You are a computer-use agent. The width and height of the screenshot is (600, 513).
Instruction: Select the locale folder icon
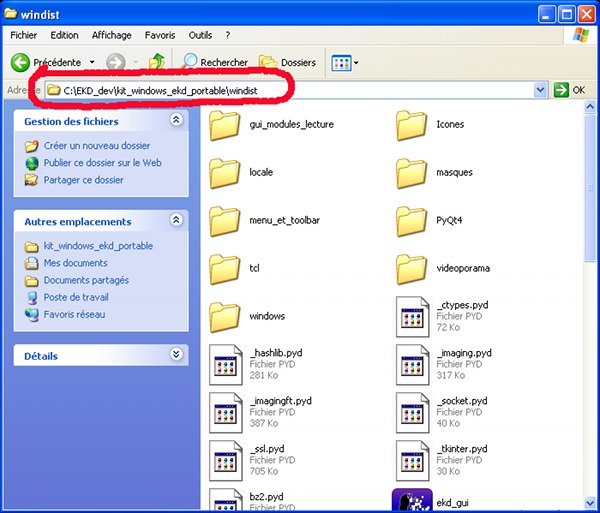click(x=224, y=173)
